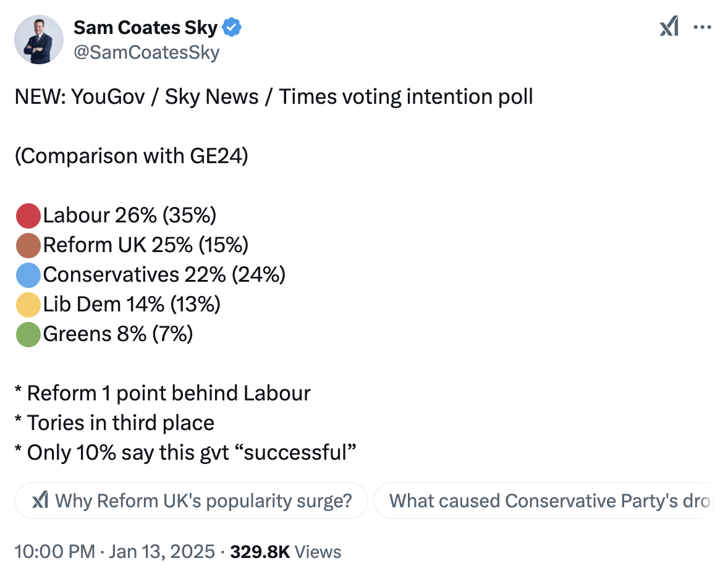Select the brown circle next to Reform UK
Viewport: 728px width, 566px height.
coord(27,245)
